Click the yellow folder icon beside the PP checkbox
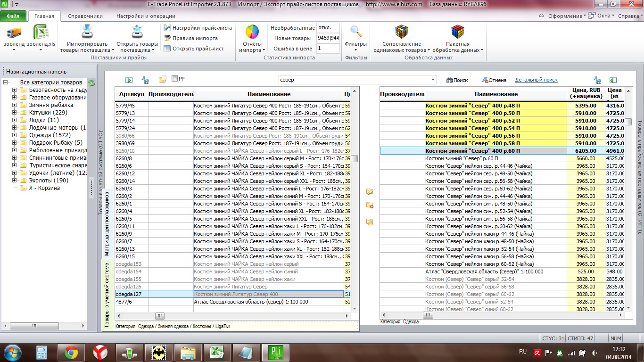The image size is (644, 362). point(162,79)
